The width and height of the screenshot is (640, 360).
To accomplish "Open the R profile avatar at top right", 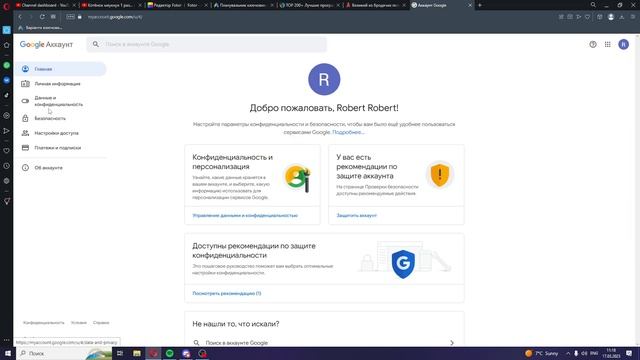I will (623, 44).
